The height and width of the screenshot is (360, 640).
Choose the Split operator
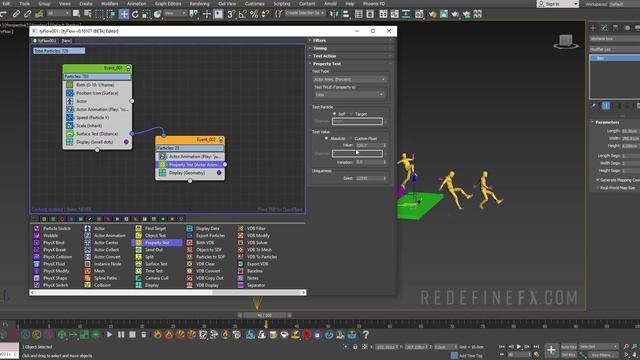149,257
